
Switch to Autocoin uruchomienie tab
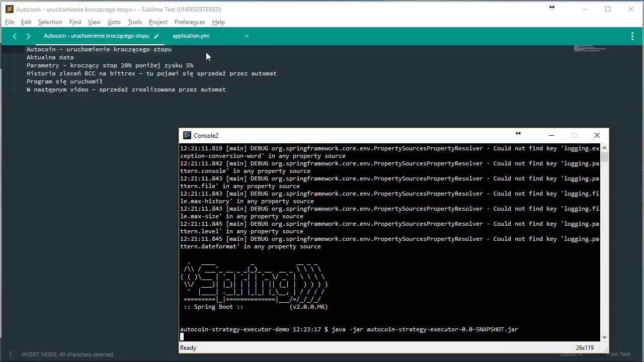tap(97, 36)
